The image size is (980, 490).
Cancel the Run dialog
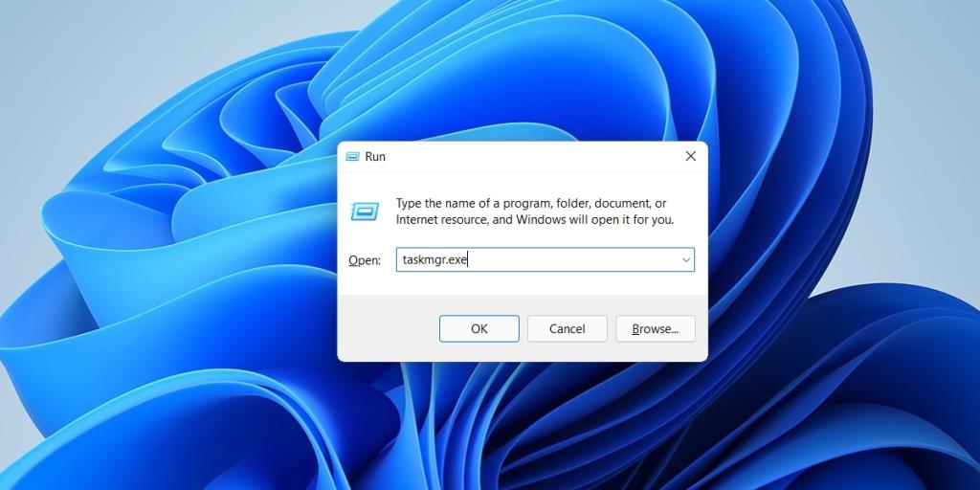567,329
